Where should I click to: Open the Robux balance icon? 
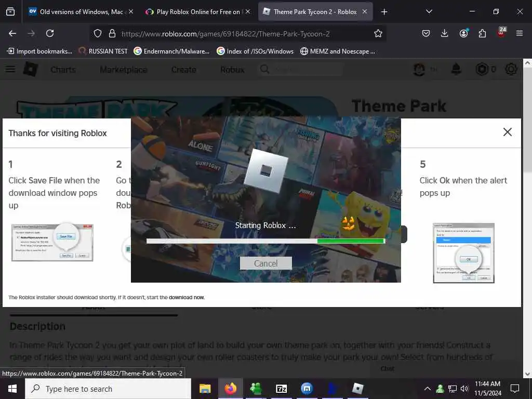pos(482,69)
